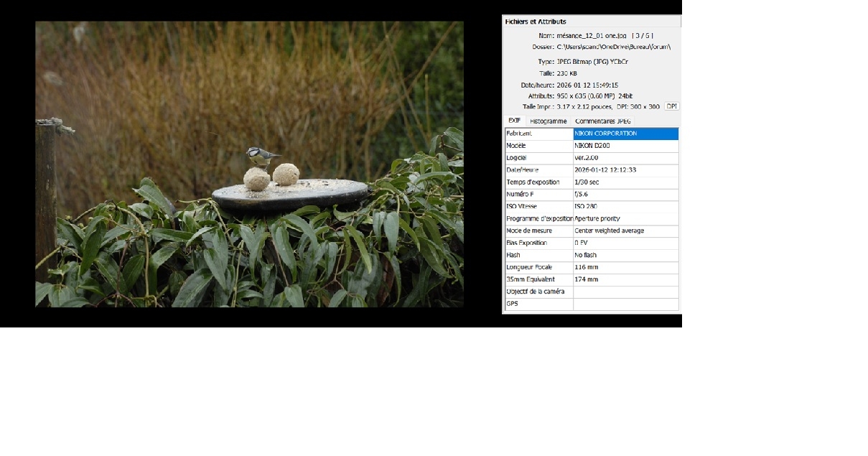Select the Center weighted average value
This screenshot has width=868, height=456.
click(609, 231)
